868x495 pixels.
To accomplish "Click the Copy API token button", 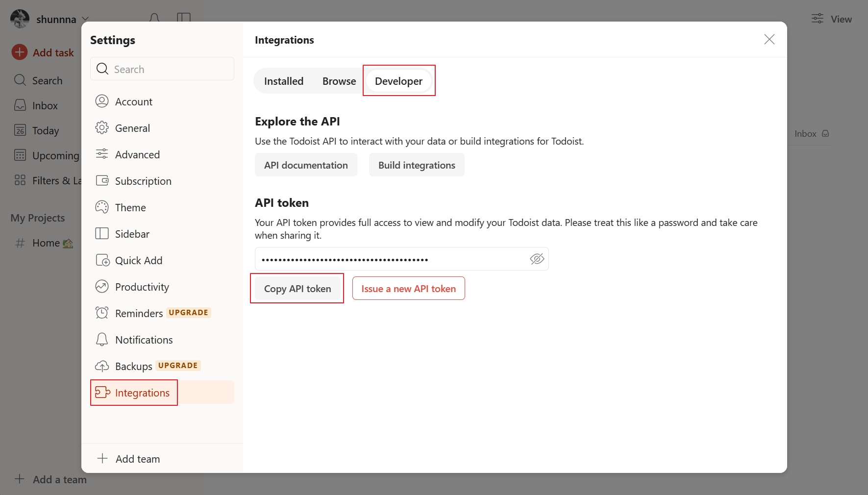I will point(298,289).
